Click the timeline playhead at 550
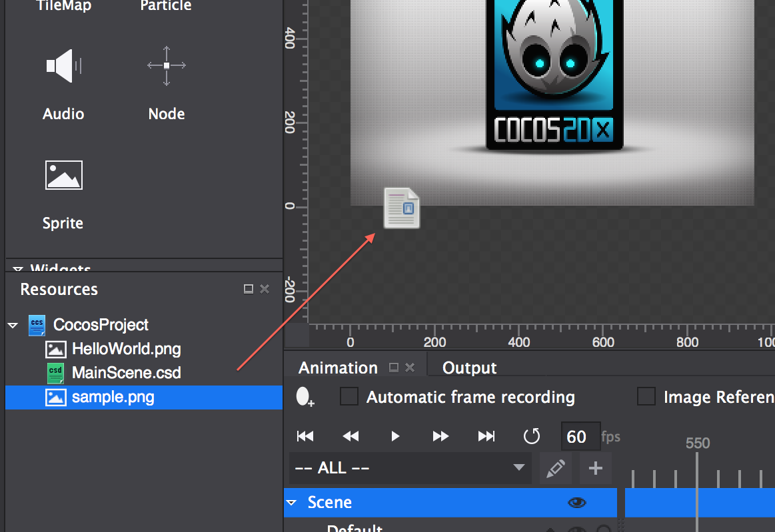The width and height of the screenshot is (775, 532). [698, 443]
